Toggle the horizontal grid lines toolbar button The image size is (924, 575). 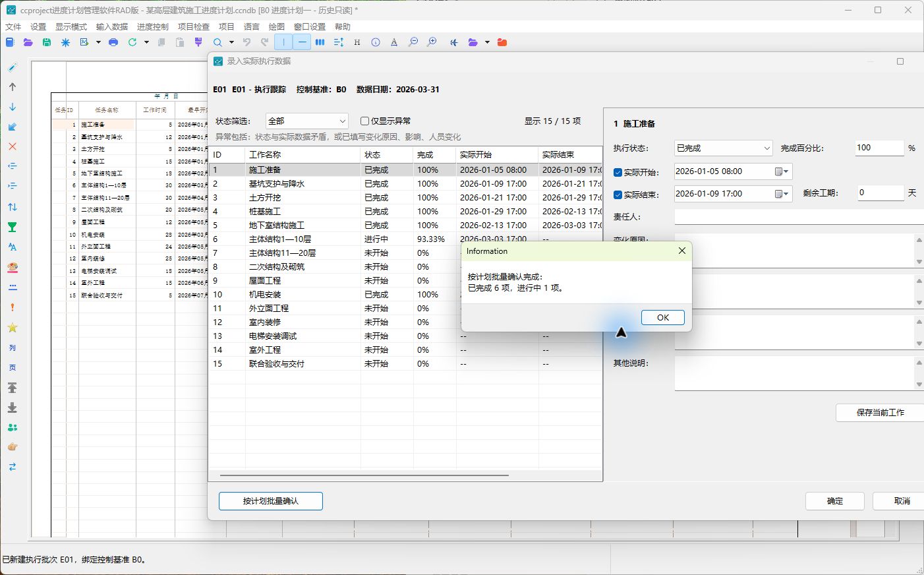(x=302, y=42)
